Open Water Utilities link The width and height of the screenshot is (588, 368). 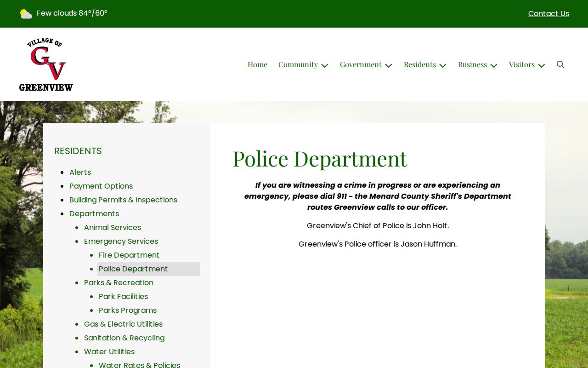[x=109, y=351]
